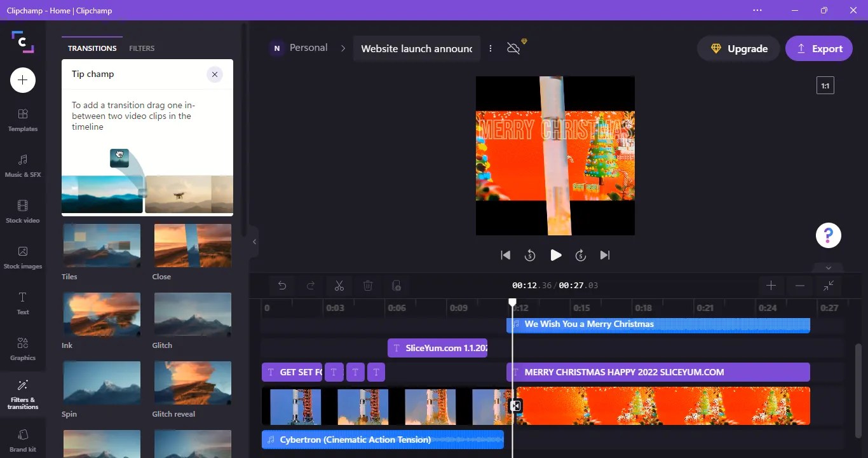Image resolution: width=868 pixels, height=458 pixels.
Task: Open the Text panel
Action: pyautogui.click(x=22, y=303)
